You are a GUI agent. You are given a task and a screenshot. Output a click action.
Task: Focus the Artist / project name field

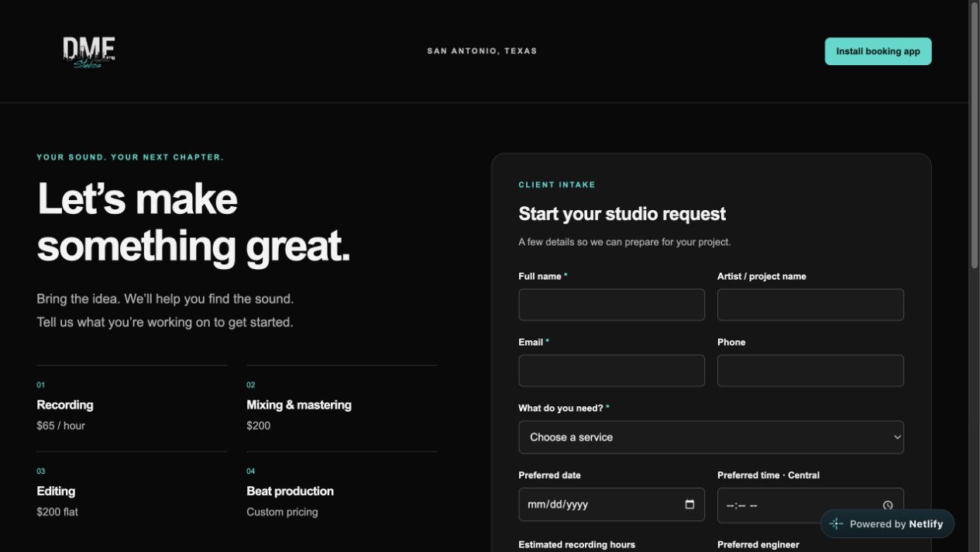[810, 305]
